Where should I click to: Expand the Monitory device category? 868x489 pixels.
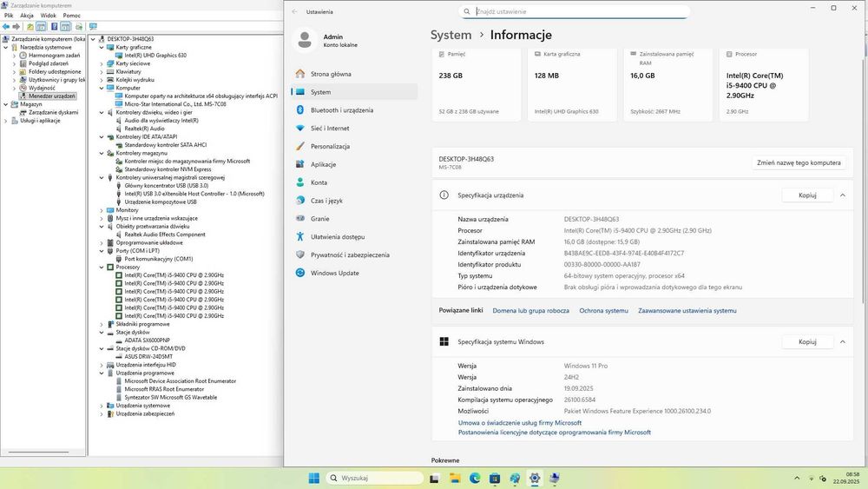(102, 210)
